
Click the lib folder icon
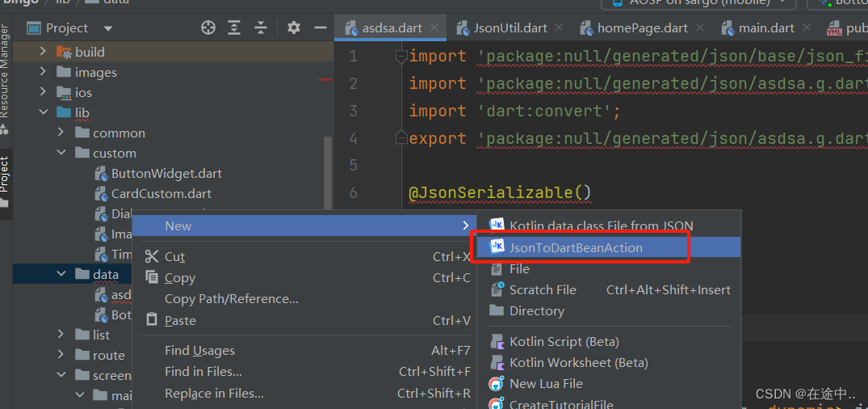coord(65,112)
